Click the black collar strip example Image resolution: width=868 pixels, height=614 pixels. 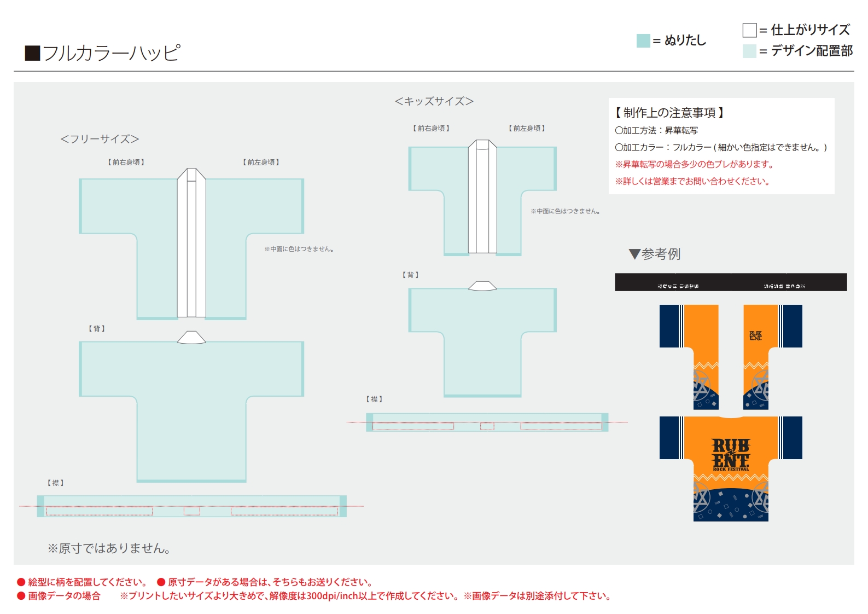[731, 282]
